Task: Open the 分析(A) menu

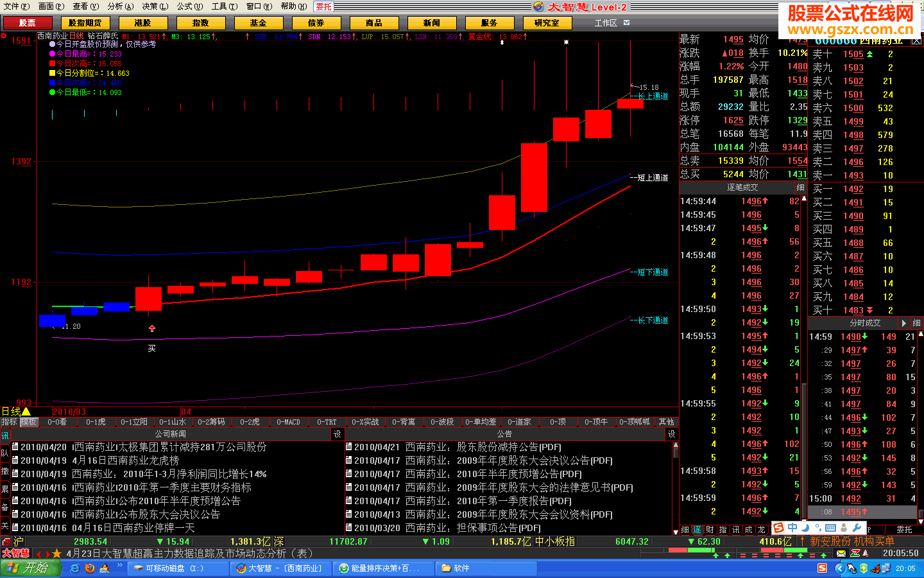Action: 120,6
